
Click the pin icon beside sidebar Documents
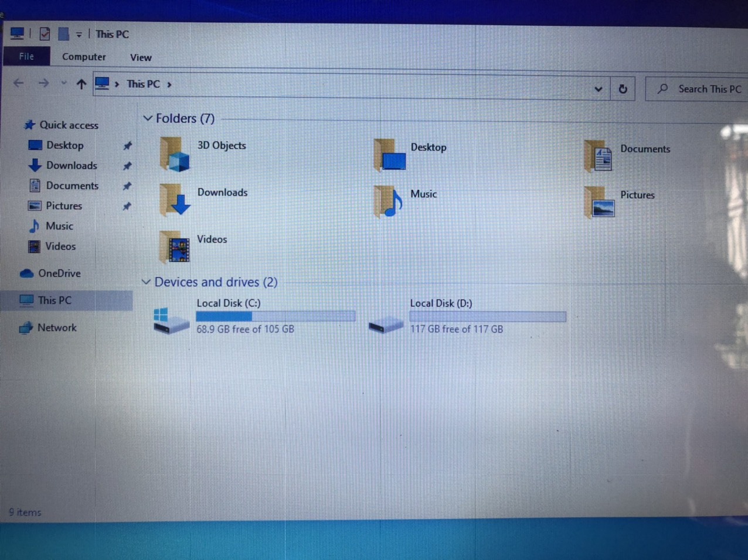coord(127,186)
